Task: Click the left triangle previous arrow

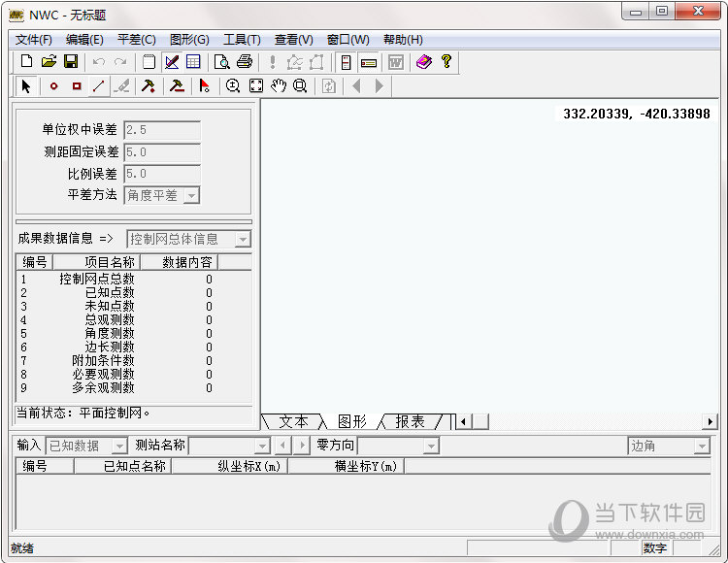Action: tap(356, 85)
